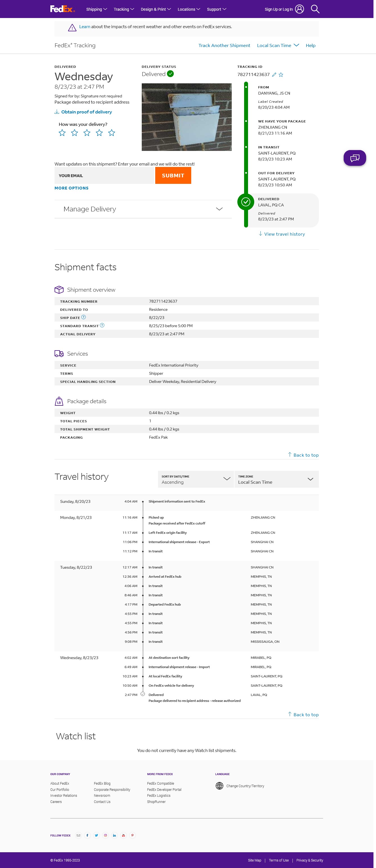Click the orange SUBMIT button
Image resolution: width=376 pixels, height=868 pixels.
(x=173, y=176)
